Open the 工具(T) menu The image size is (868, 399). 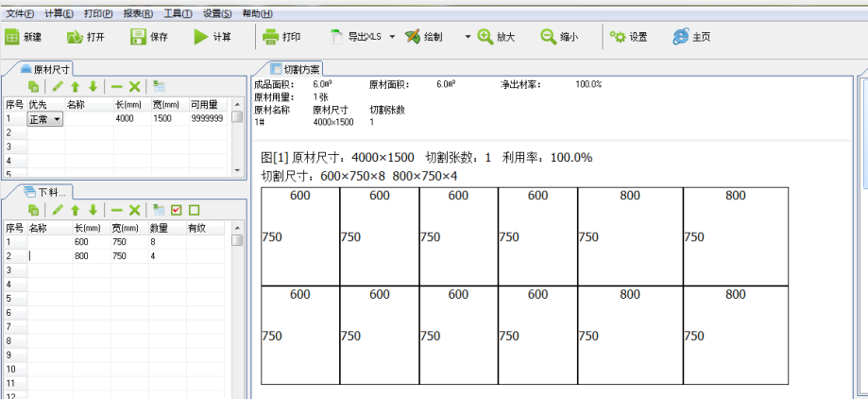point(178,14)
